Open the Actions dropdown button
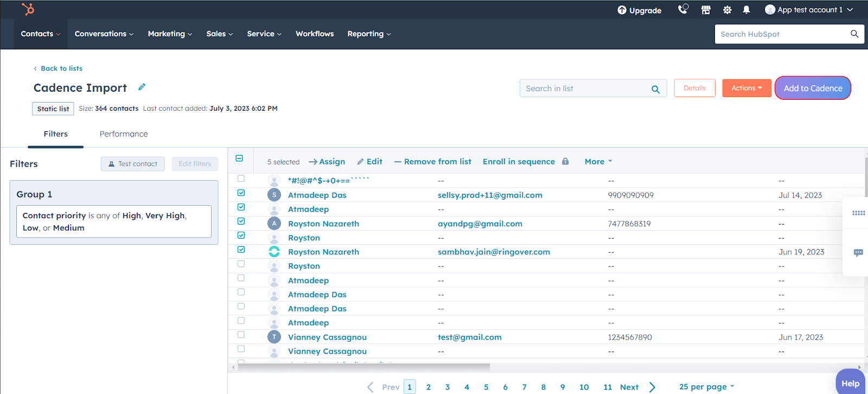This screenshot has height=394, width=868. tap(746, 88)
